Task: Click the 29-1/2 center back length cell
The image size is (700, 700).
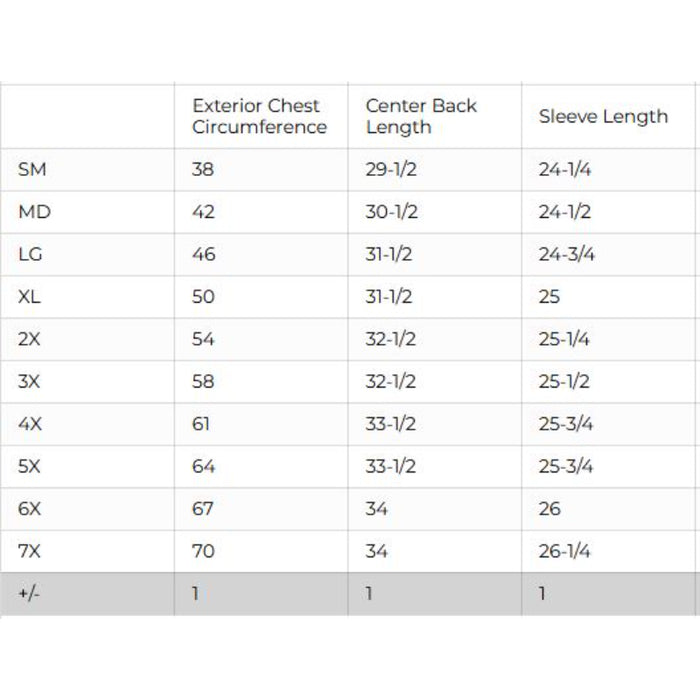Action: 391,170
